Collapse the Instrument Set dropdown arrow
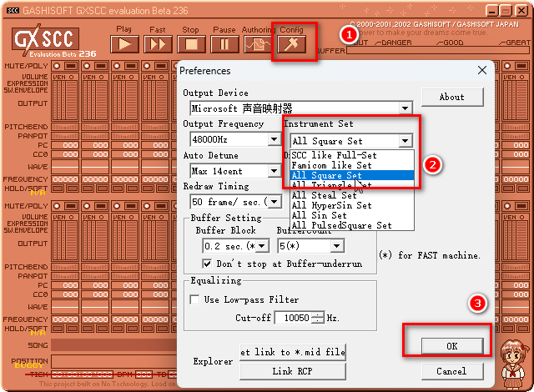 pos(405,140)
